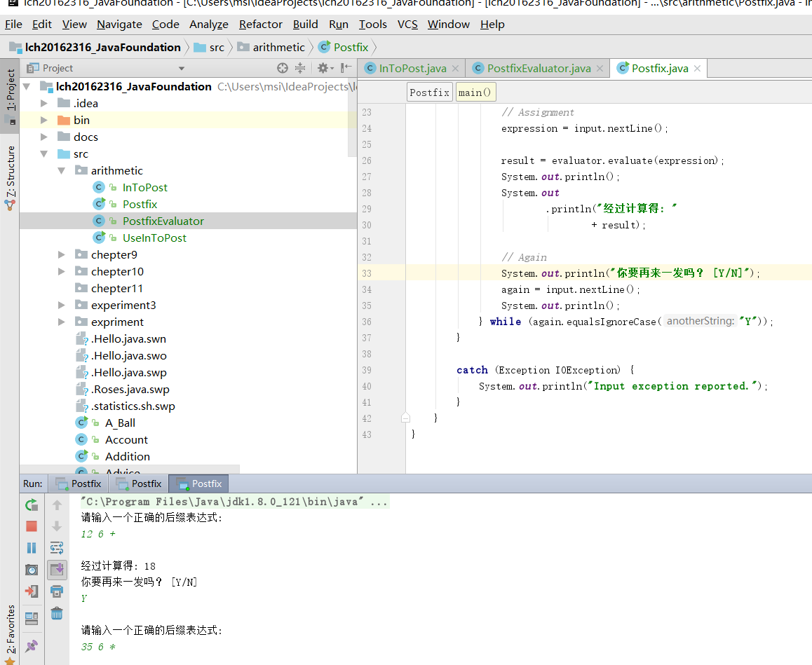812x665 pixels.
Task: Close the InToPost.java tab
Action: [x=455, y=68]
